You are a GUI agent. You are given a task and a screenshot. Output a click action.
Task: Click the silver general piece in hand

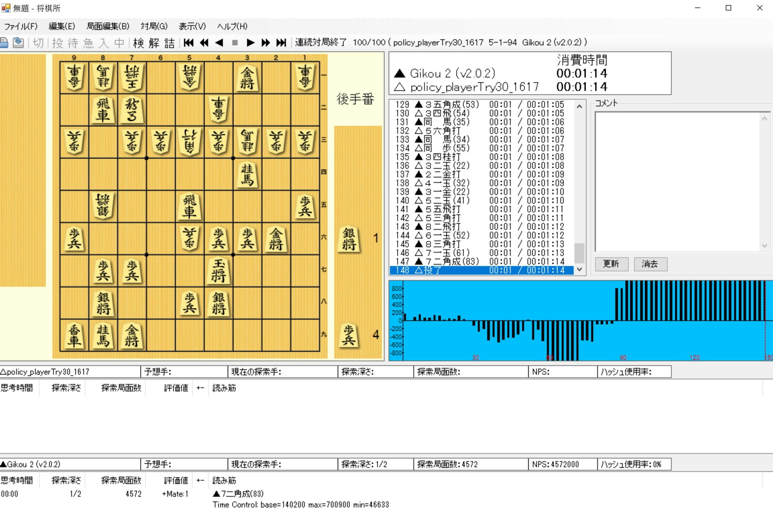(x=349, y=239)
